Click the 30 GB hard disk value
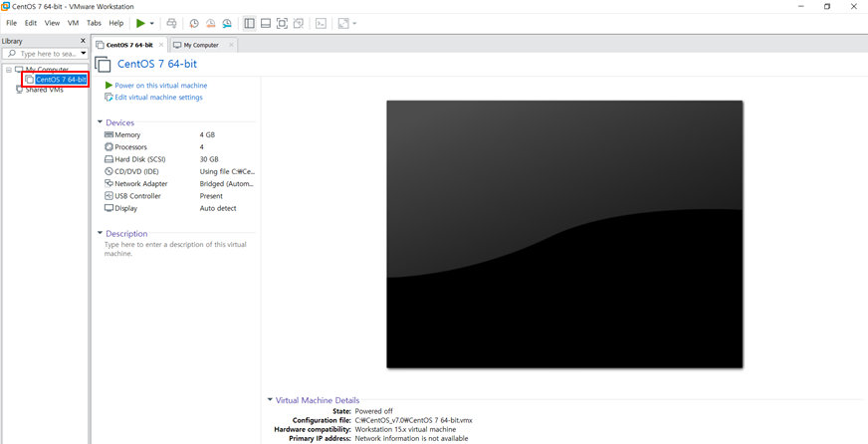Screen dimensions: 868x444 click(x=209, y=159)
